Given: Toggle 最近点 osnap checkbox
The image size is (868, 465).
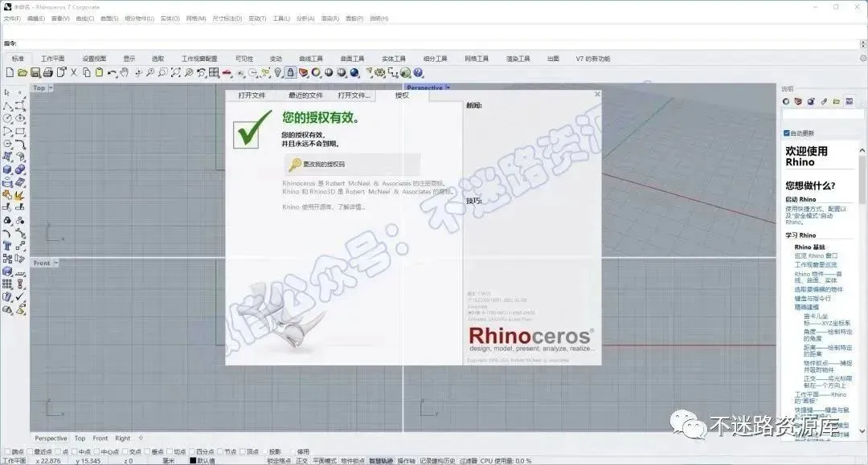Looking at the screenshot, I should coord(30,451).
